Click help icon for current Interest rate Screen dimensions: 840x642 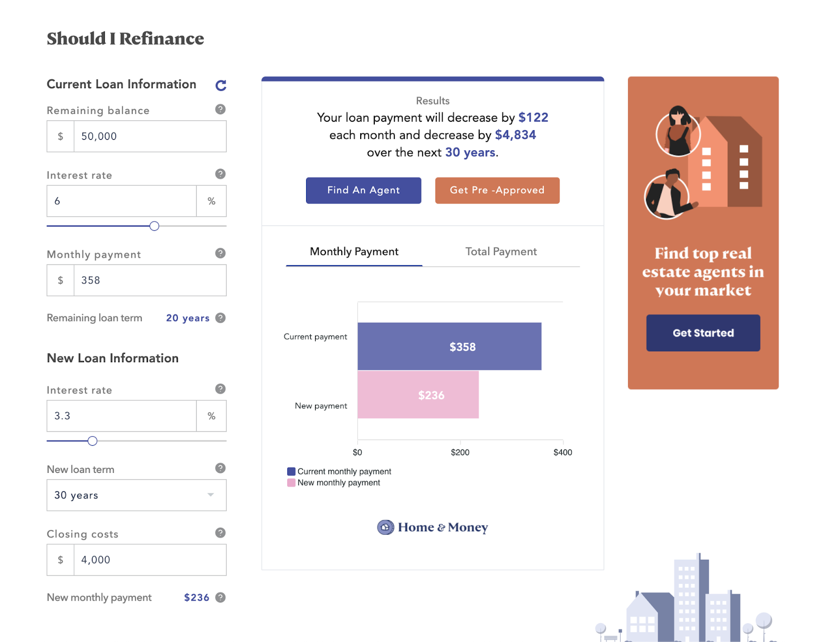point(220,174)
